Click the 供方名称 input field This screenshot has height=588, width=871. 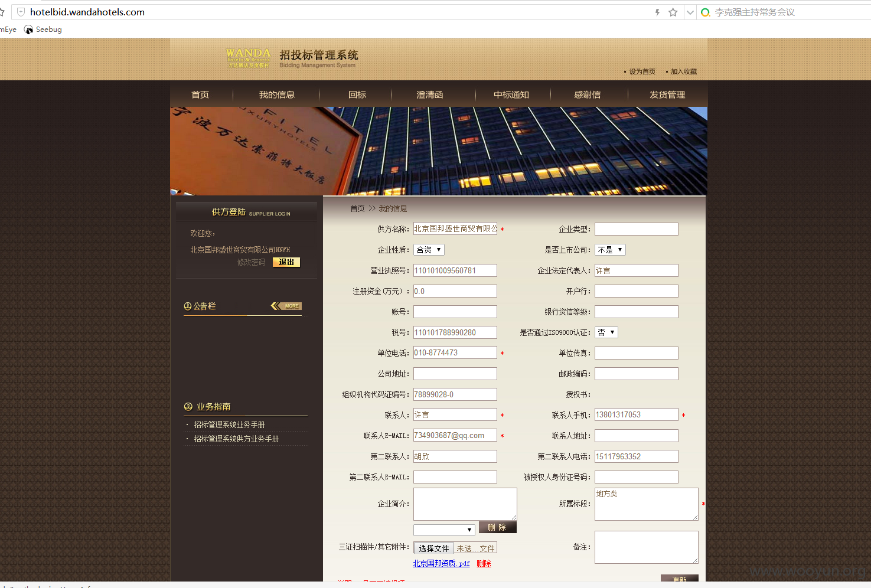tap(455, 229)
